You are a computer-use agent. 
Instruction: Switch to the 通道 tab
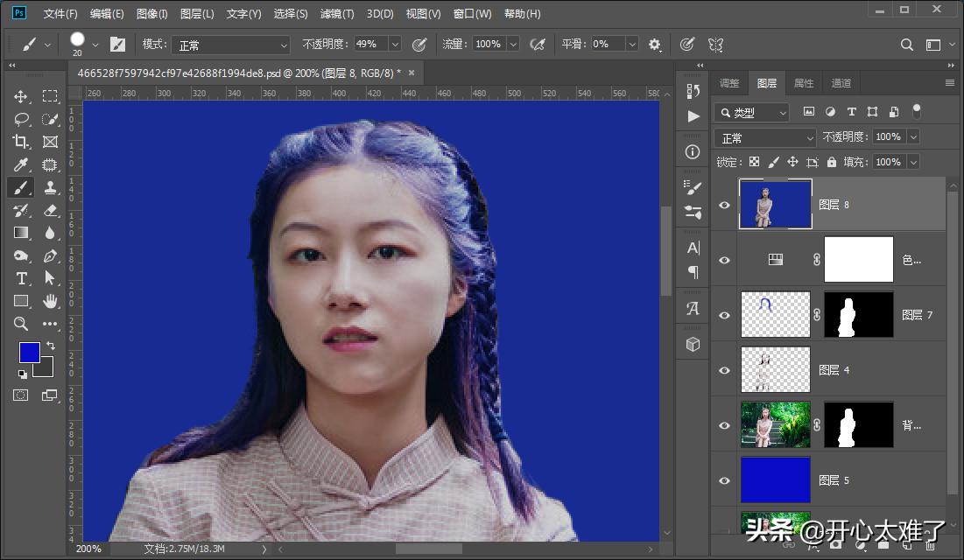pos(840,82)
